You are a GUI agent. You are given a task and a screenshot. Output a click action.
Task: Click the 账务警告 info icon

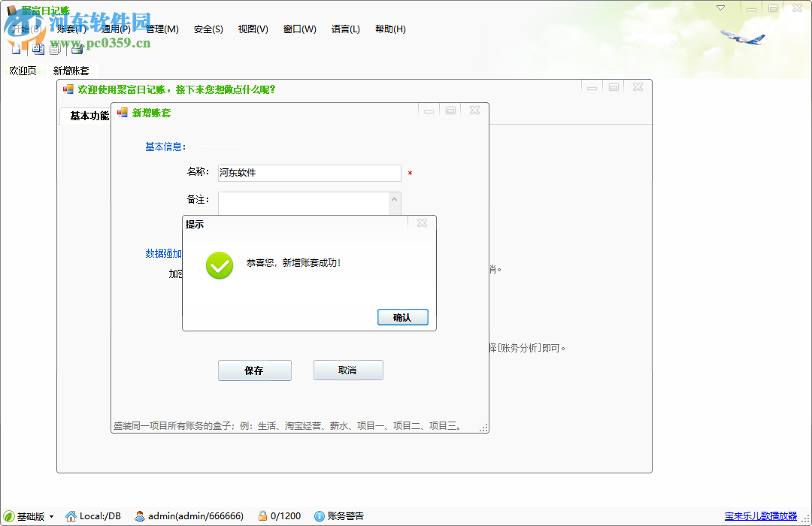click(x=320, y=516)
